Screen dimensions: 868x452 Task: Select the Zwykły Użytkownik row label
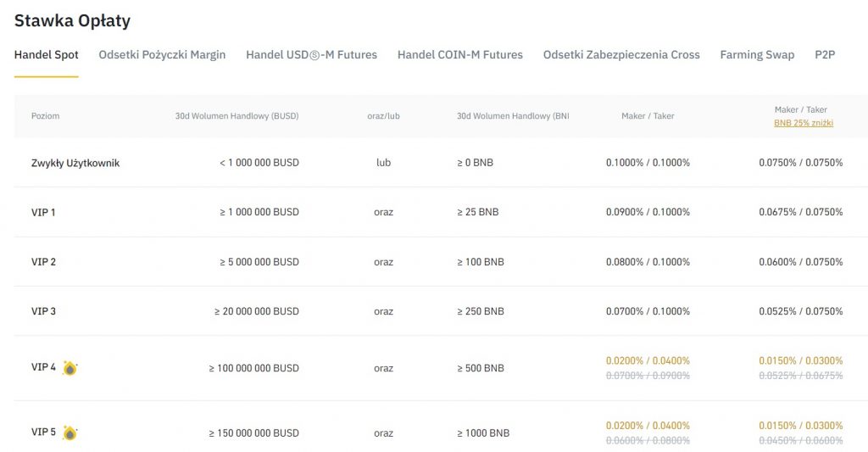75,163
